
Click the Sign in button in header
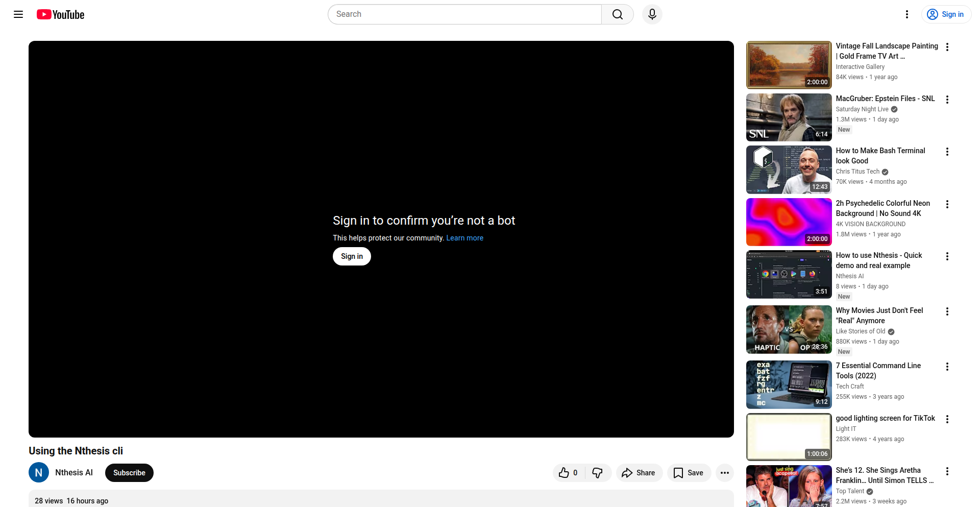946,14
